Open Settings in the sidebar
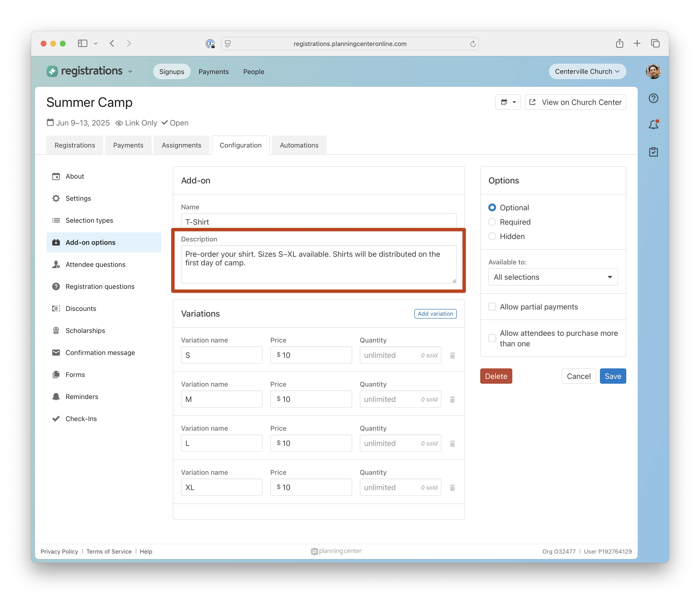The height and width of the screenshot is (594, 700). point(104,198)
